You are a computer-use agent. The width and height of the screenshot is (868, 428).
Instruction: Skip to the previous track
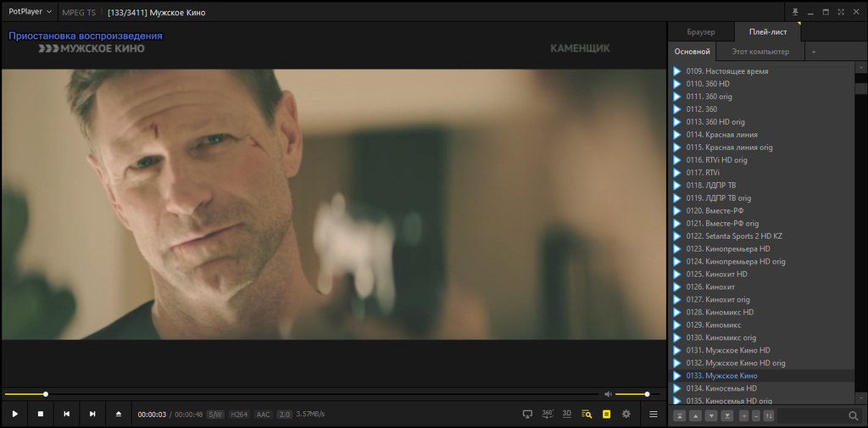click(x=66, y=414)
